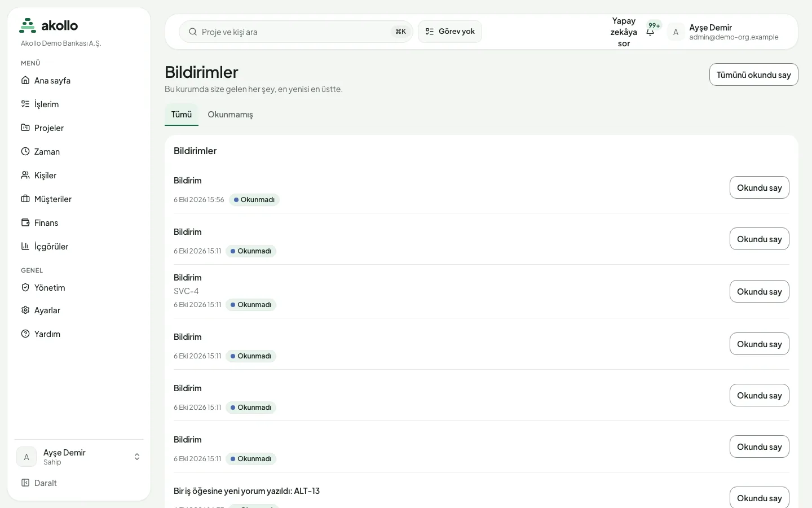Mark the ALT-13 comment notification as read
The width and height of the screenshot is (812, 508).
tap(759, 498)
